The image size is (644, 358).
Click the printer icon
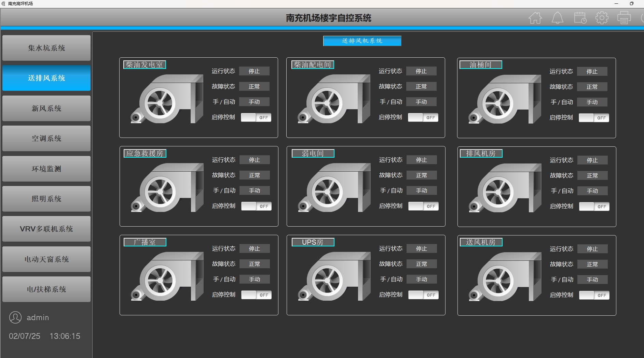624,18
